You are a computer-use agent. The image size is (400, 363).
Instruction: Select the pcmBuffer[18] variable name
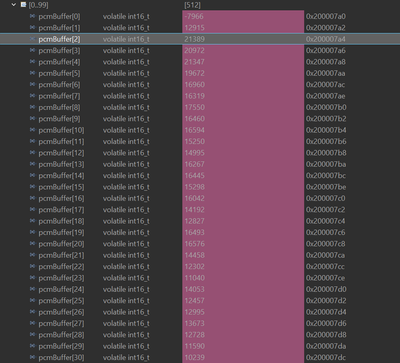(x=61, y=221)
